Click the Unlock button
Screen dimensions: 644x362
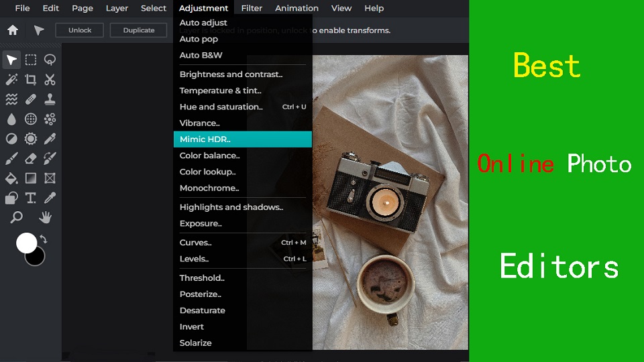coord(80,30)
